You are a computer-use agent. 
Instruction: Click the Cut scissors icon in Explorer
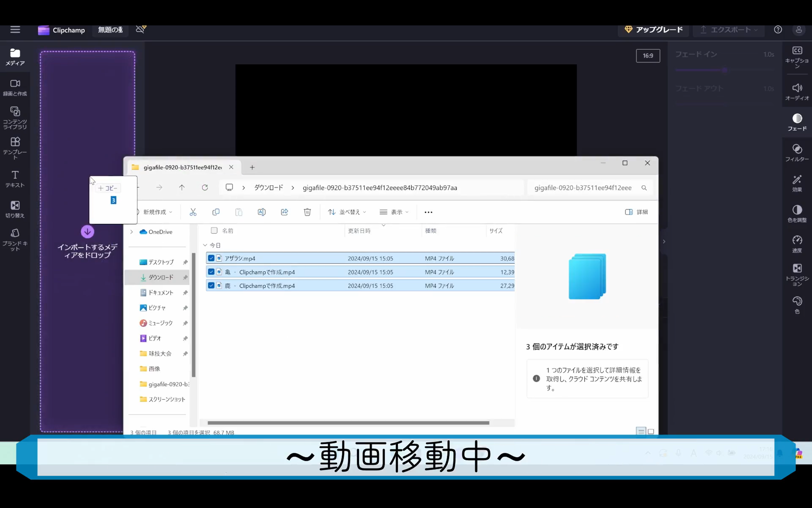tap(193, 212)
